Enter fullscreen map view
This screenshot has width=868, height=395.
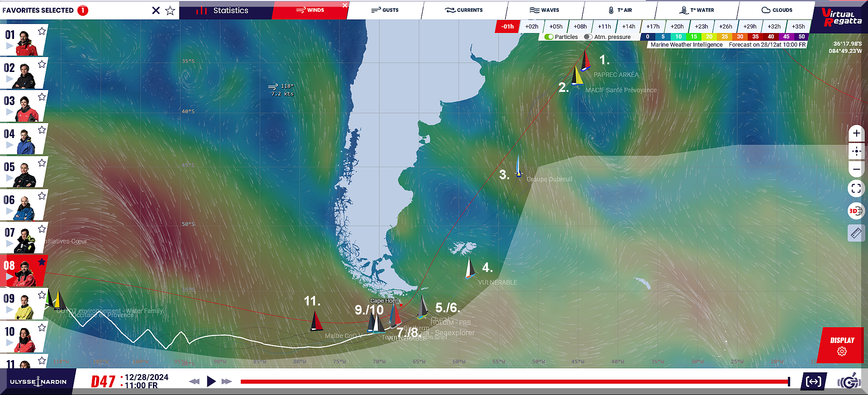[x=856, y=188]
